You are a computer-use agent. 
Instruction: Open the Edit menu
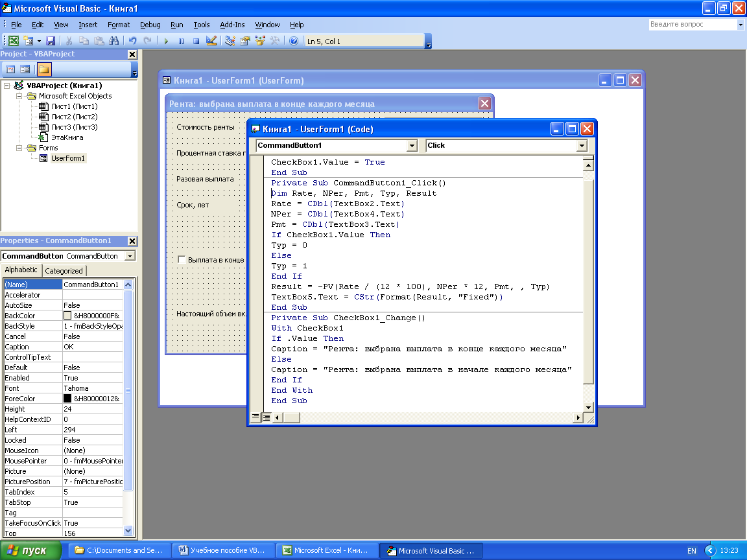[38, 25]
